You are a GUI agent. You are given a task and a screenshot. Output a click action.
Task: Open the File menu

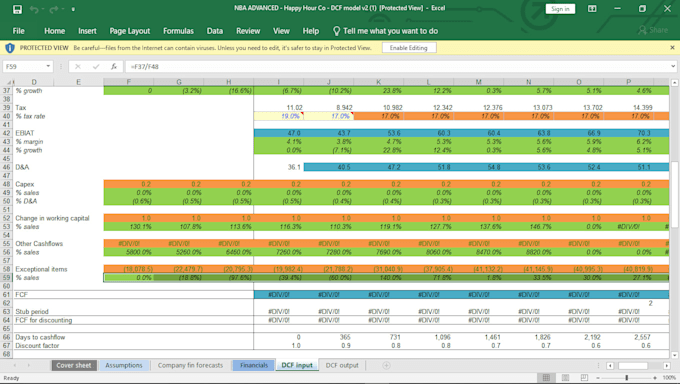click(x=19, y=31)
